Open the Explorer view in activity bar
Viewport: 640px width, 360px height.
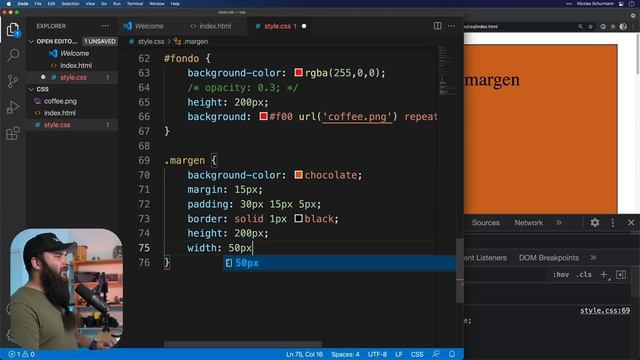[x=13, y=29]
